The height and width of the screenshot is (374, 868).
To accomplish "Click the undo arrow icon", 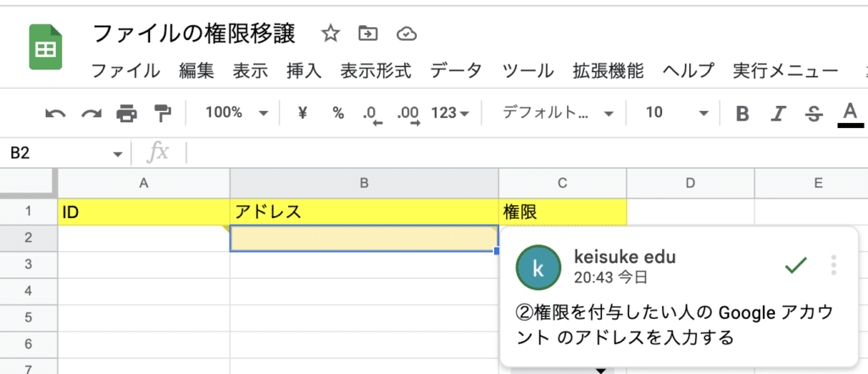I will pos(55,114).
